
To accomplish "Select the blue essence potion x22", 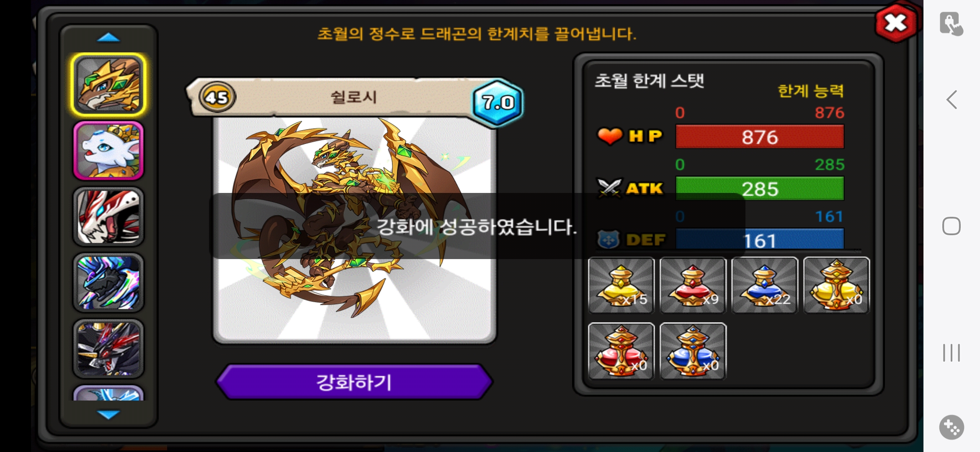I will tap(764, 285).
